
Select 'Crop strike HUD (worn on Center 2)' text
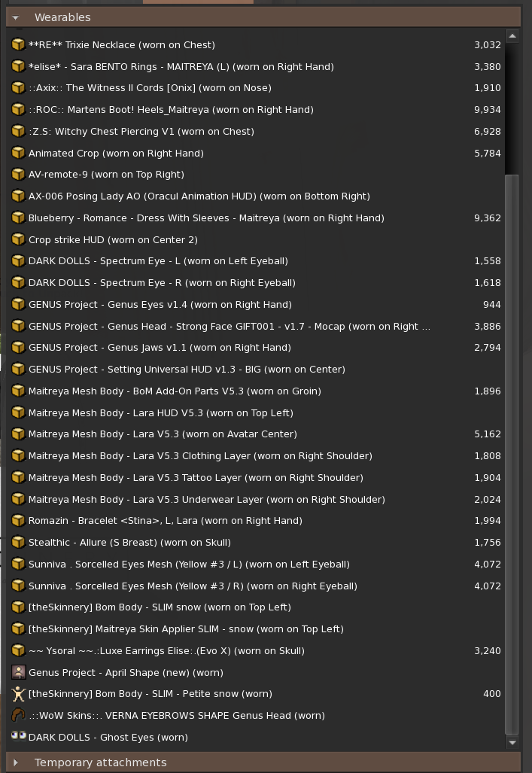pyautogui.click(x=113, y=239)
